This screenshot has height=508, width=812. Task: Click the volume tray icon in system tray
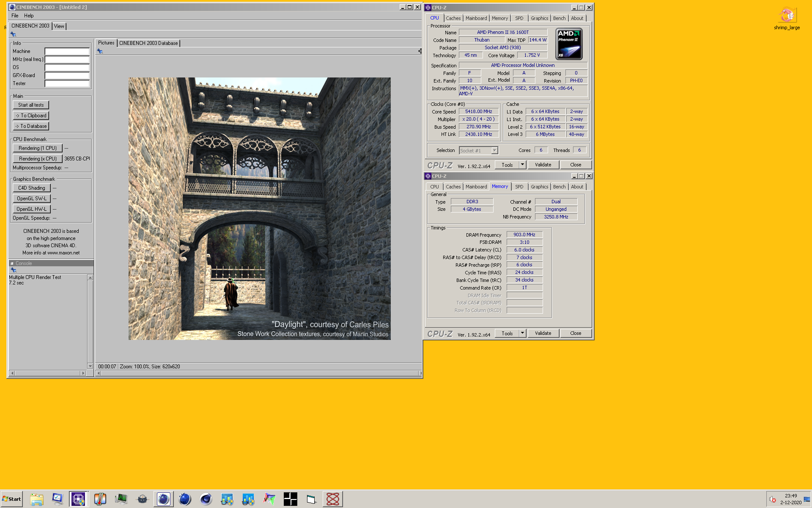(x=772, y=500)
